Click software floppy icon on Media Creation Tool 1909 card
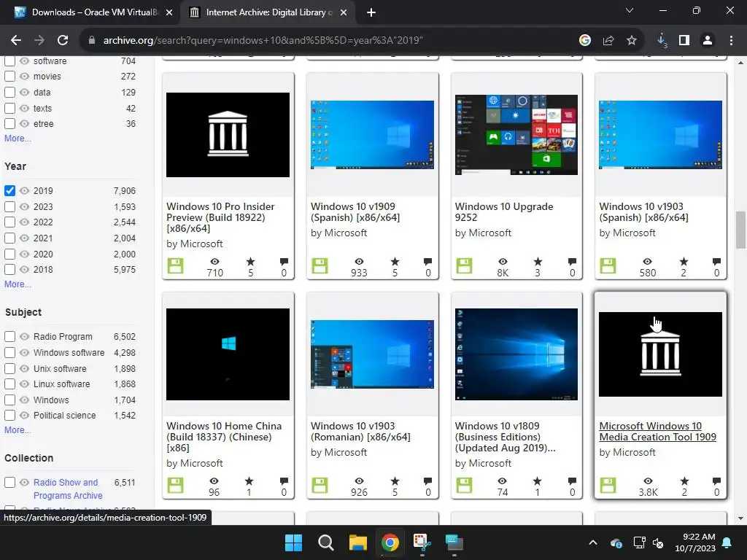The height and width of the screenshot is (560, 747). coord(608,485)
